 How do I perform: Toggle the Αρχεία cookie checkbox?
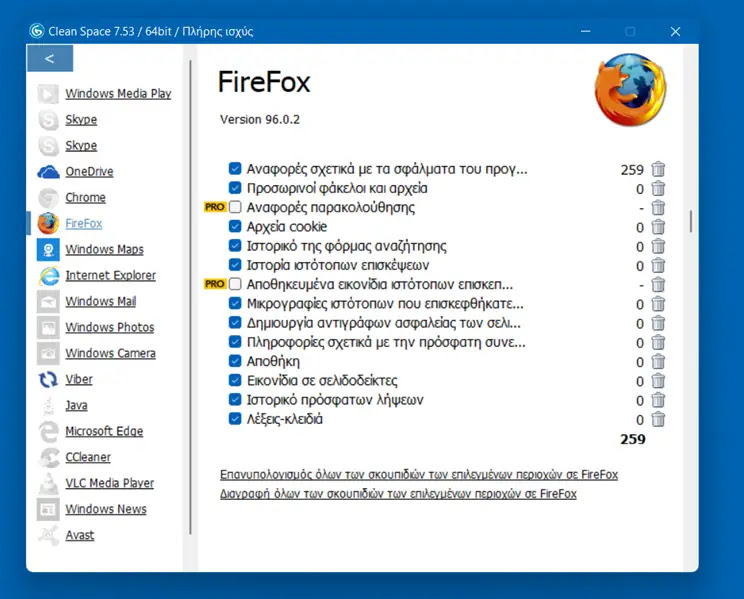[235, 226]
